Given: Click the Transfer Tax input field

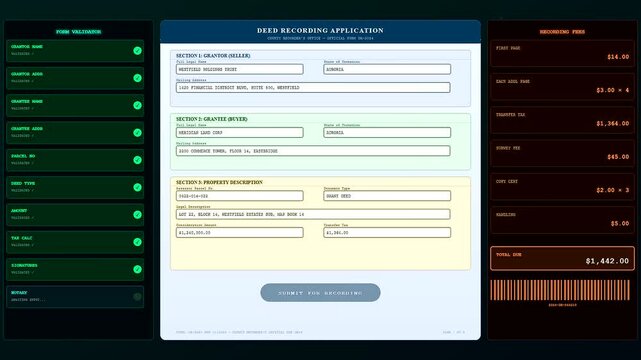Looking at the screenshot, I should [x=387, y=233].
